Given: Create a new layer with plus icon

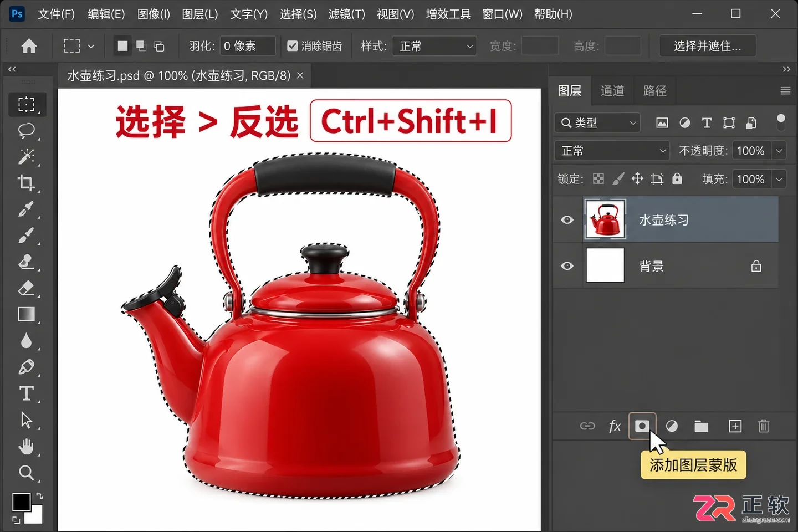Looking at the screenshot, I should 735,426.
